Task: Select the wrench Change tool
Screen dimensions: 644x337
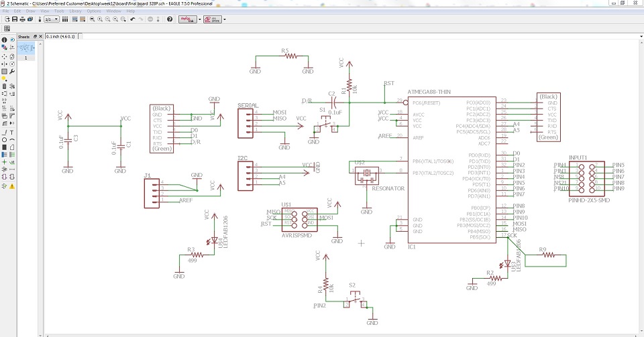Action: point(13,70)
